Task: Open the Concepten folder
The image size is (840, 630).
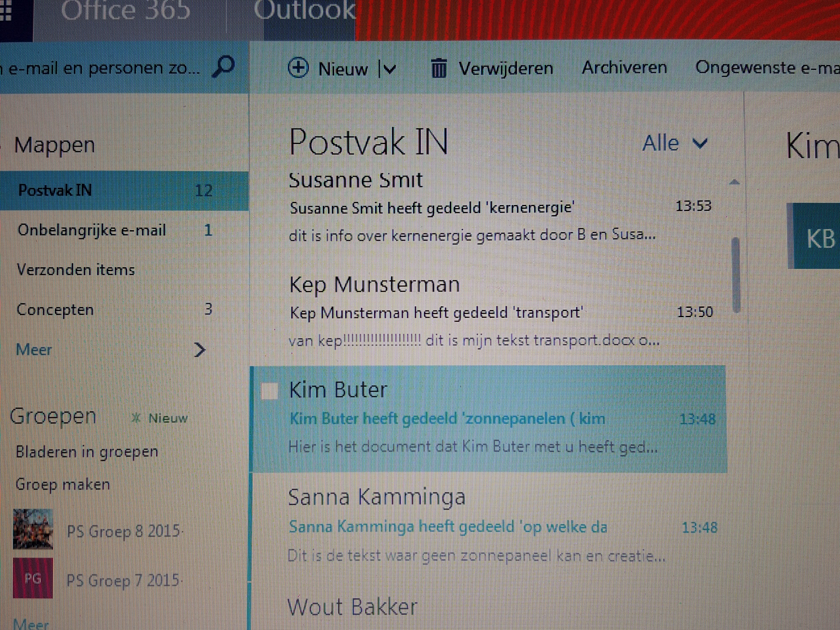Action: [x=55, y=310]
